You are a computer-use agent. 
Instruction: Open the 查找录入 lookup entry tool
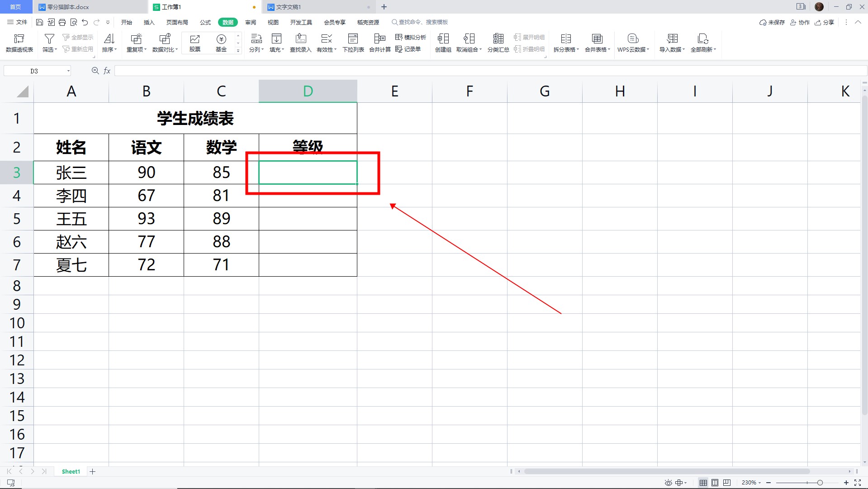coord(301,43)
